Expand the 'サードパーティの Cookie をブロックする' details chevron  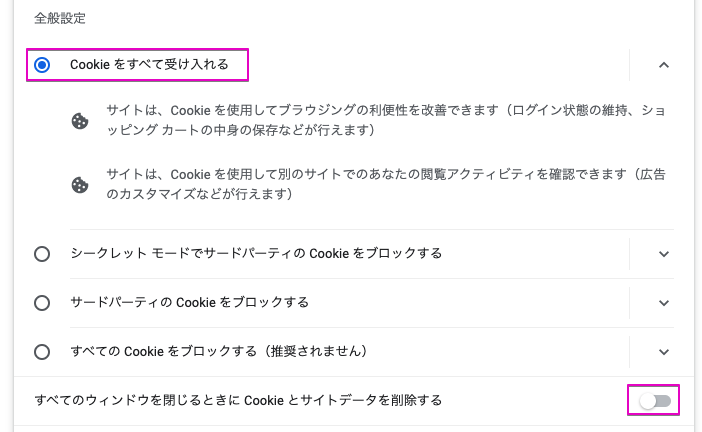point(664,303)
